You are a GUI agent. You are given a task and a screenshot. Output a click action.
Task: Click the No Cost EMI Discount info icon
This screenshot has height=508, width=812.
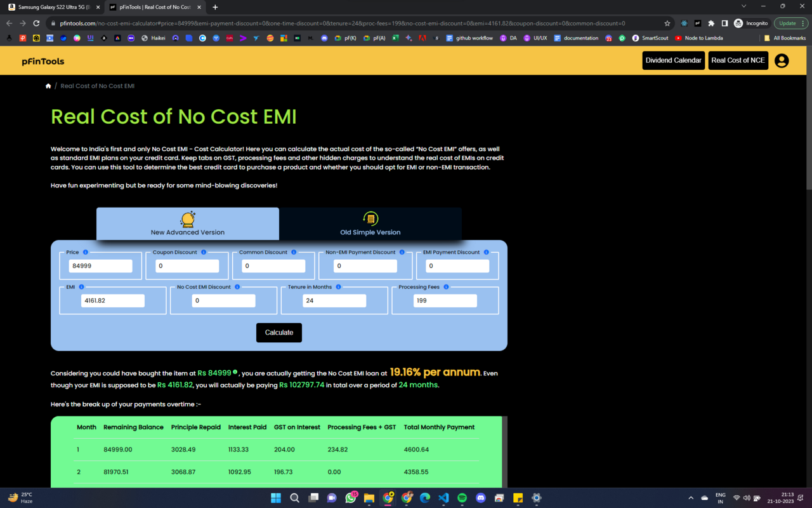[237, 287]
